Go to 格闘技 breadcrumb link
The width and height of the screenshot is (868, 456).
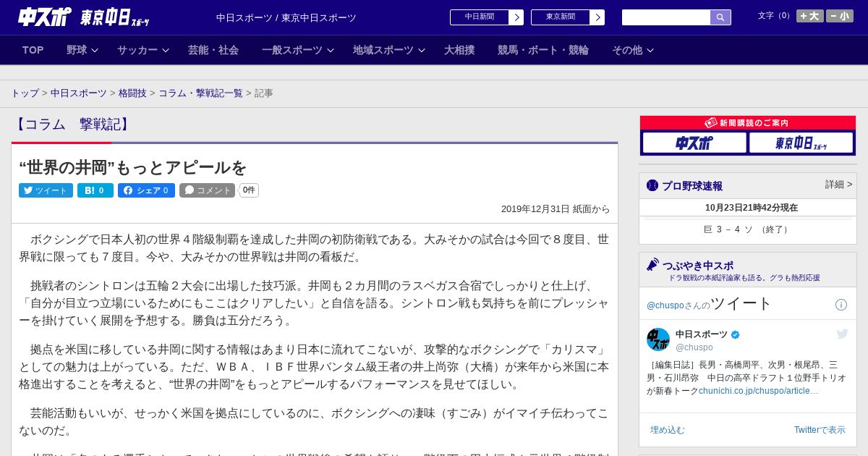pos(132,93)
